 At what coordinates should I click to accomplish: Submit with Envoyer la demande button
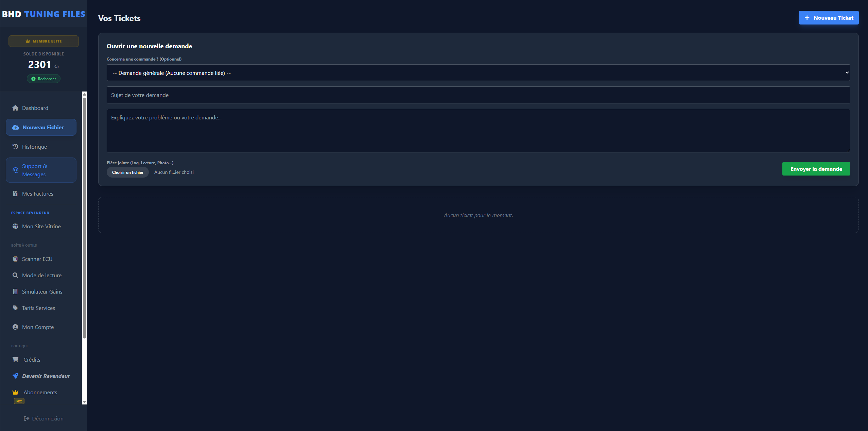click(x=816, y=169)
